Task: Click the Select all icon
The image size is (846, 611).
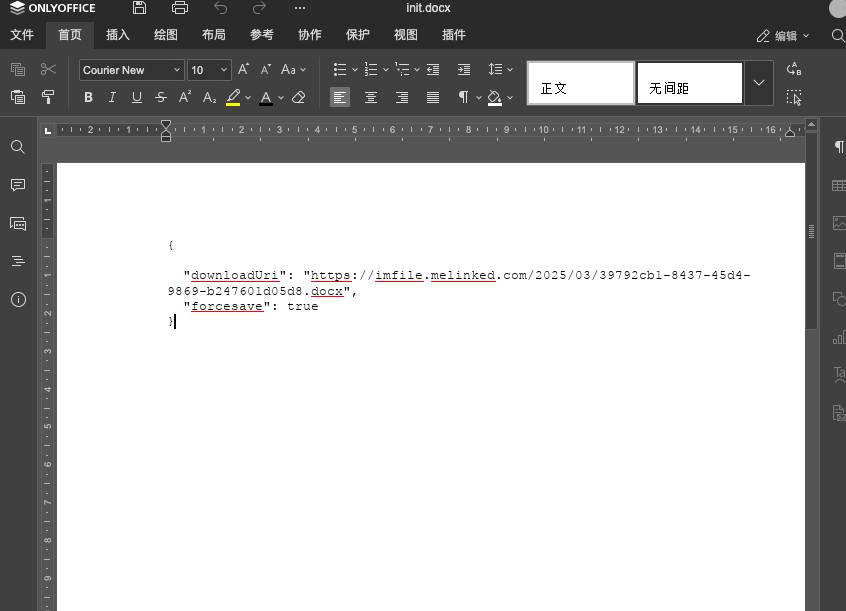Action: tap(794, 97)
